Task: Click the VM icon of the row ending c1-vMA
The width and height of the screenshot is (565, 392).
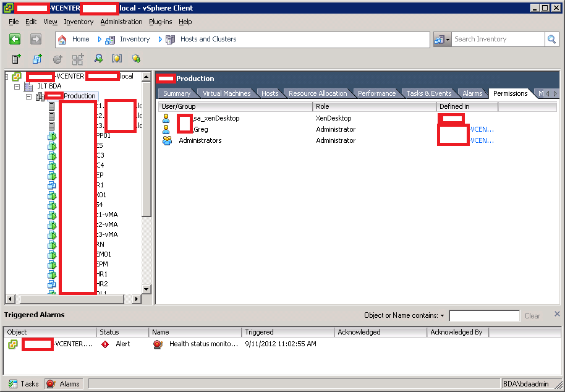Action: click(x=52, y=215)
